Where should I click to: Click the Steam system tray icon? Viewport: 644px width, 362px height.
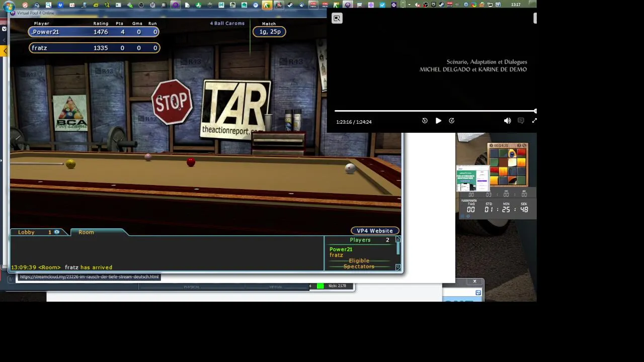pos(442,5)
